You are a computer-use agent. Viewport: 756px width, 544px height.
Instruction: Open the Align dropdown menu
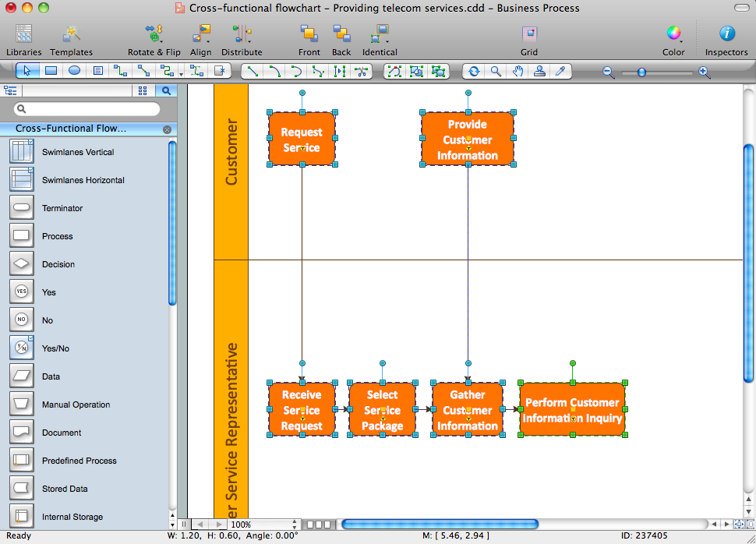click(x=200, y=40)
